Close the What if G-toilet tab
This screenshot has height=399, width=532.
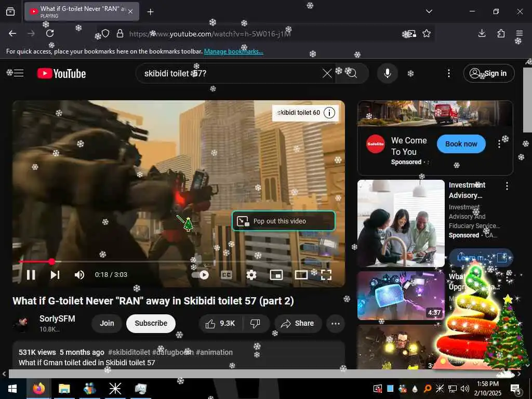pos(130,11)
